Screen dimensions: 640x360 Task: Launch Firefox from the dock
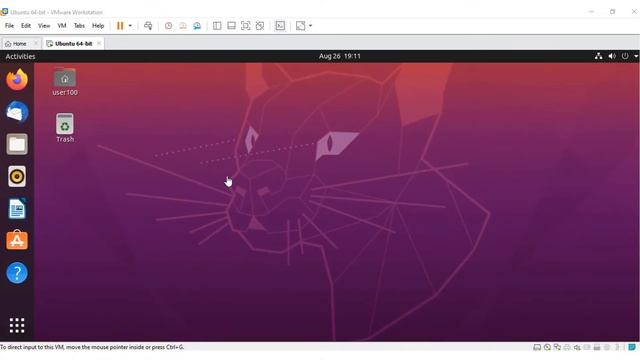tap(17, 80)
